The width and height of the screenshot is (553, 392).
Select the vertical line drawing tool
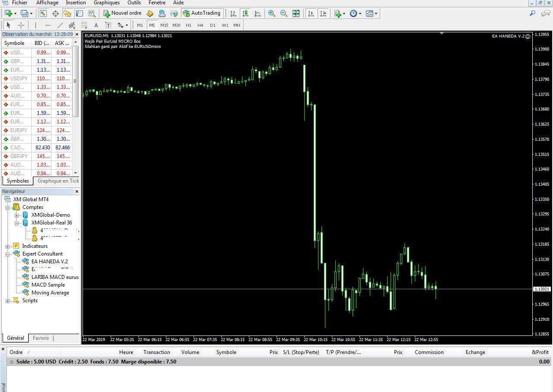[36, 25]
